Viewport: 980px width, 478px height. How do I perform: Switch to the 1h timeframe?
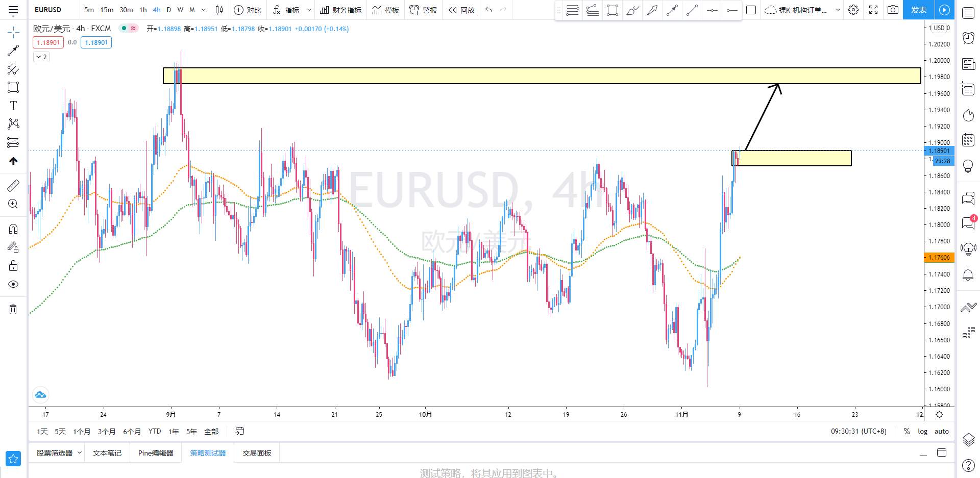[x=143, y=10]
